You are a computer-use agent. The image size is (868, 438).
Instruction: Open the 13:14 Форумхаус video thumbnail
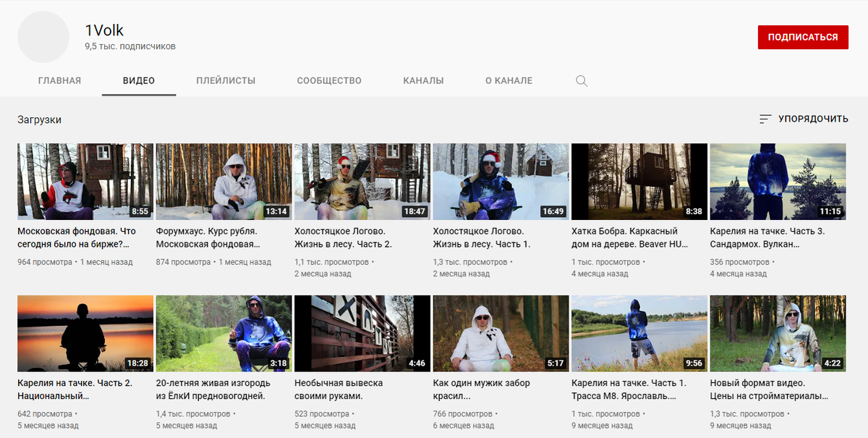coord(224,182)
